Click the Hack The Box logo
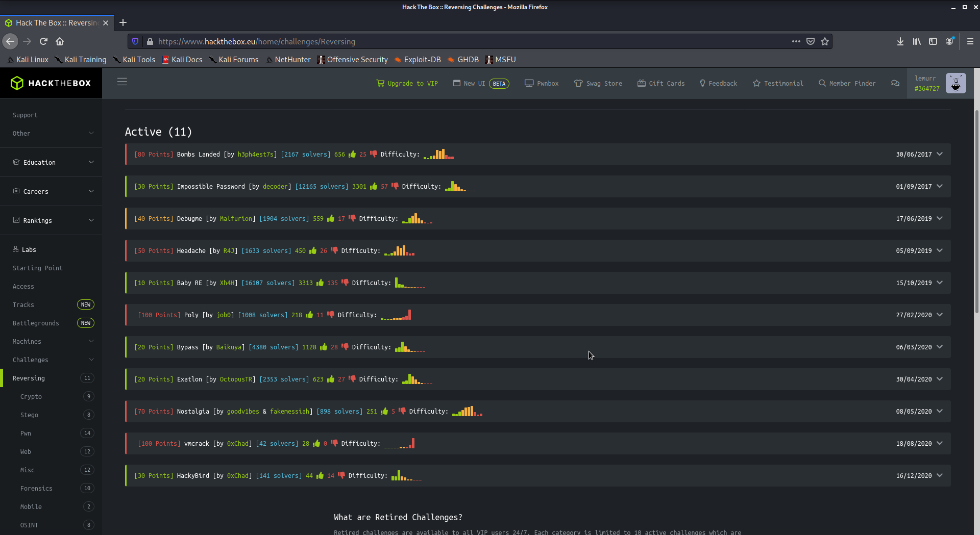 (x=51, y=83)
